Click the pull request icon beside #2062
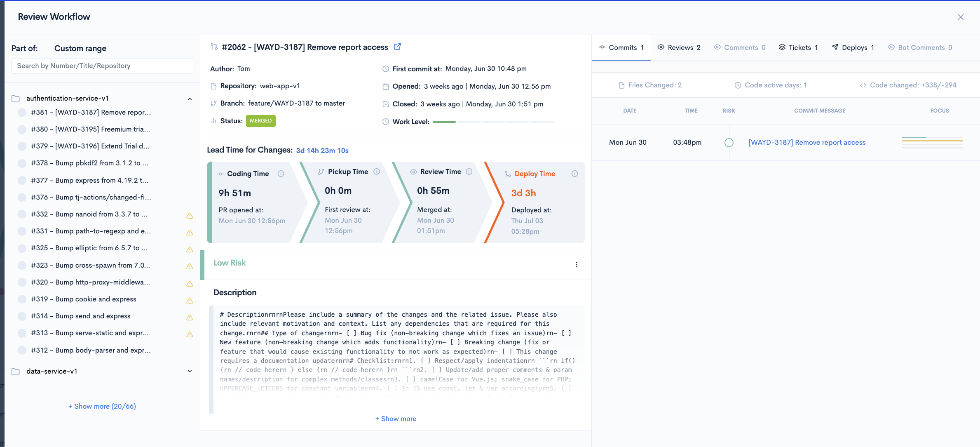Image resolution: width=980 pixels, height=447 pixels. 214,47
